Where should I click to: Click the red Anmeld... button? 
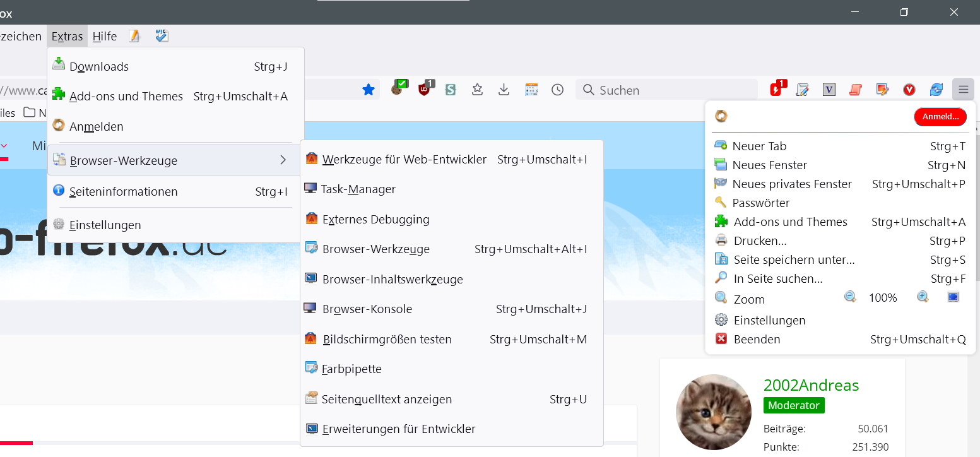[940, 117]
